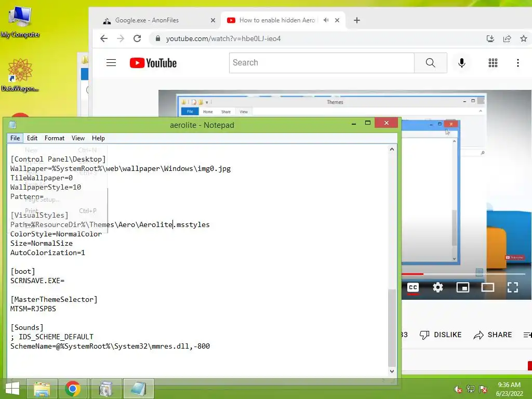Open the Edit menu in Notepad
This screenshot has width=532, height=399.
pyautogui.click(x=32, y=138)
